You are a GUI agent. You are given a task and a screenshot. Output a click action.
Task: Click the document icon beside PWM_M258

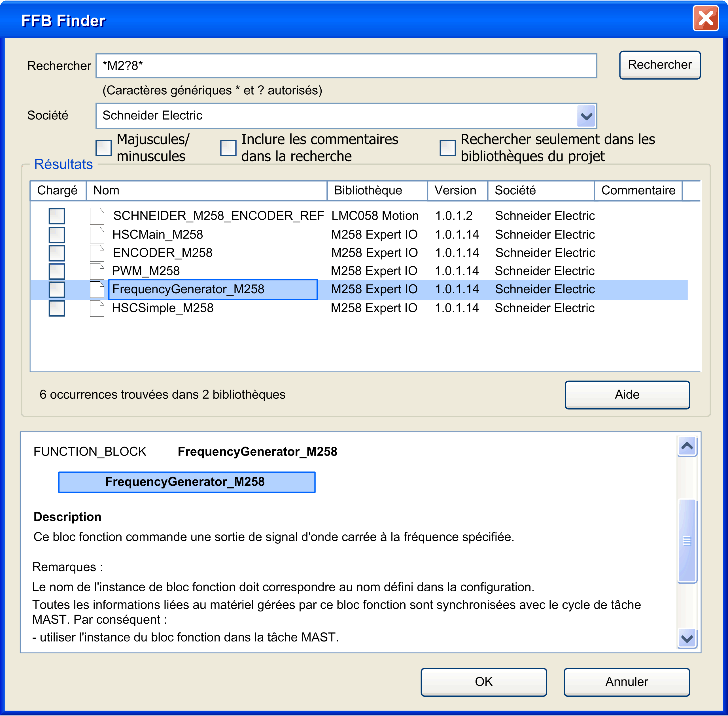tap(97, 271)
